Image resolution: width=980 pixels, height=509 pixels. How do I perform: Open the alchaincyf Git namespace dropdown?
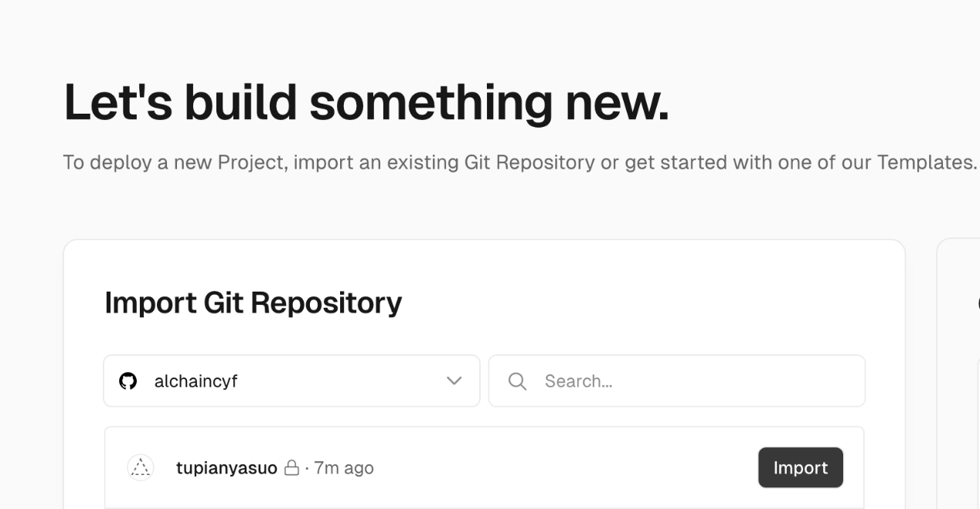tap(291, 381)
